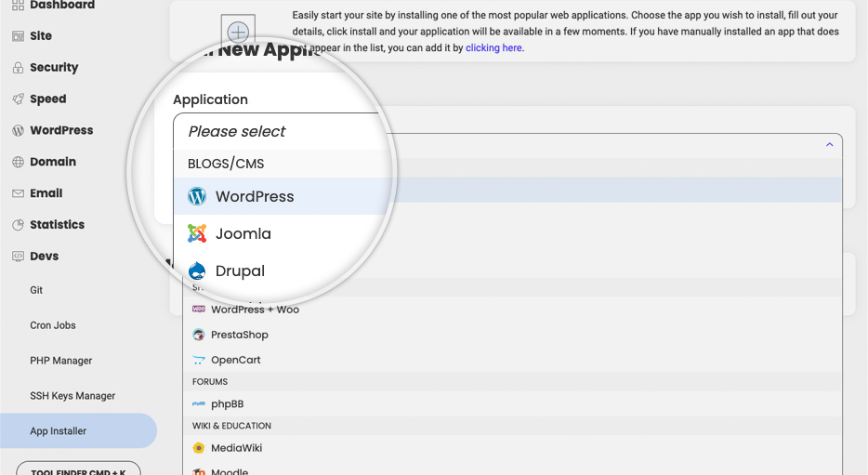
Task: Click the Site icon in sidebar
Action: click(19, 36)
